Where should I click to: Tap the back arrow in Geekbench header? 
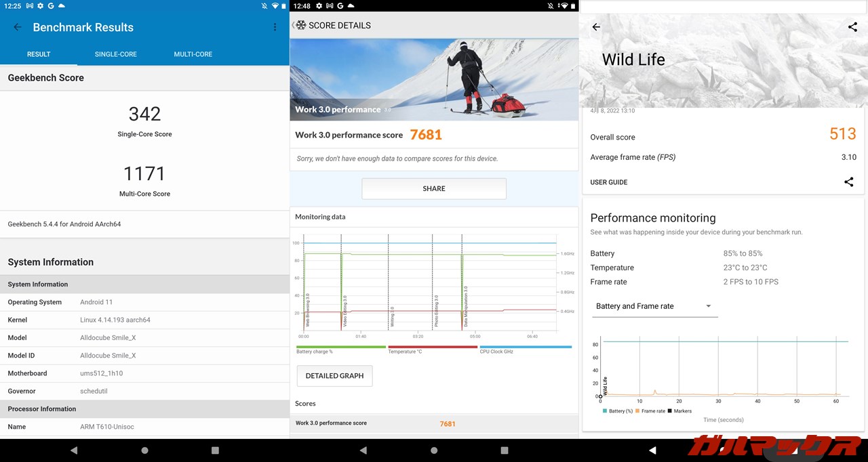(18, 27)
